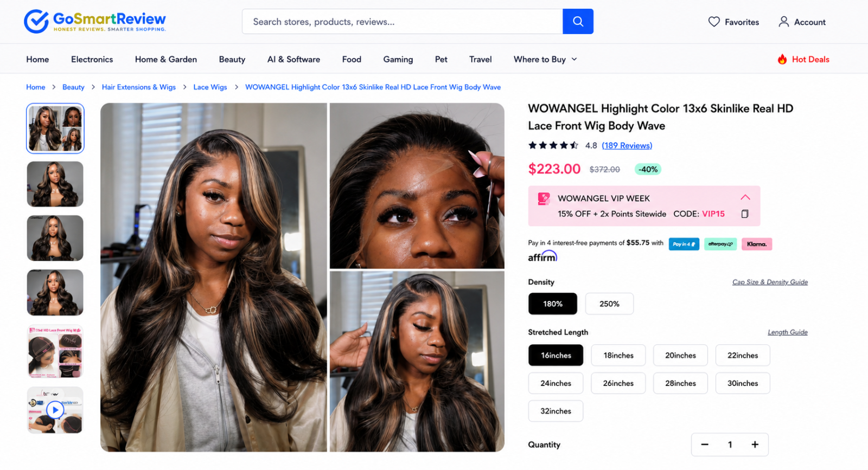Expand the Where to Buy dropdown
868x470 pixels.
(545, 59)
